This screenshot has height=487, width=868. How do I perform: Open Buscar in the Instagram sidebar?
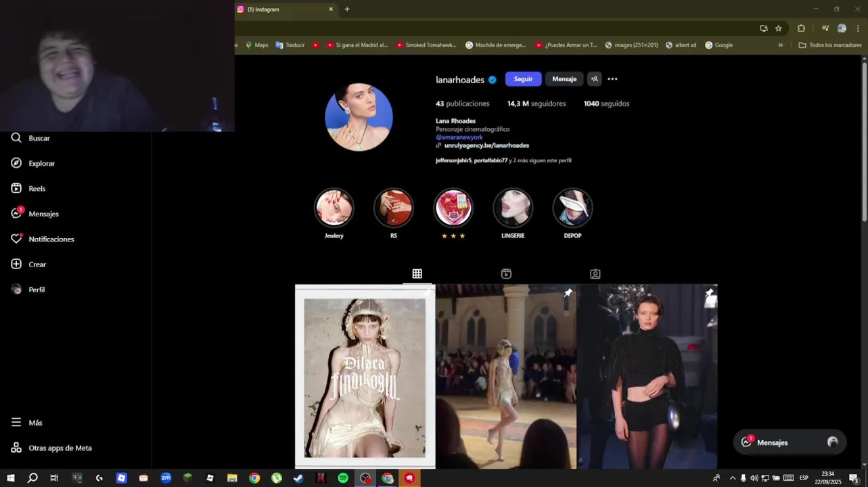point(30,138)
